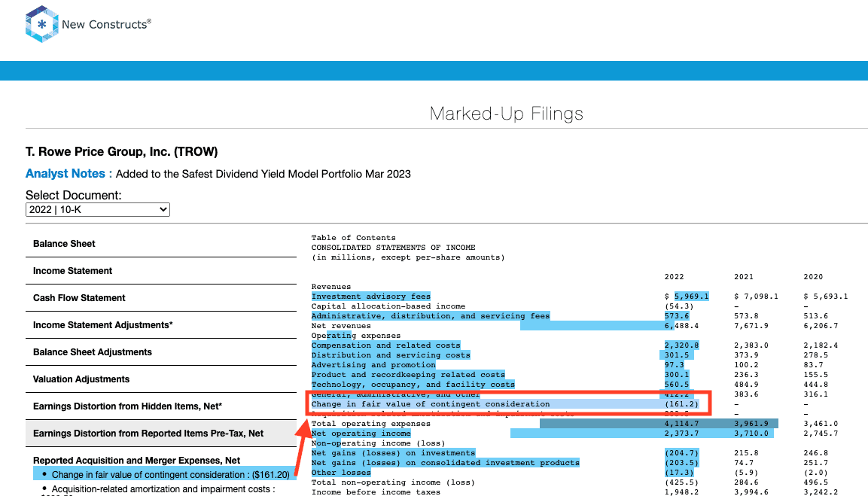
Task: Click the 2020 column header
Action: [813, 277]
